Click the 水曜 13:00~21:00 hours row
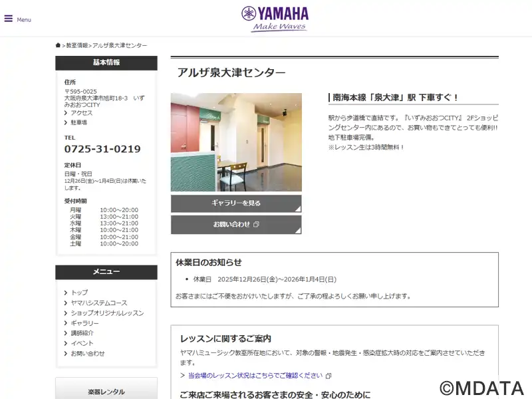This screenshot has width=532, height=399. (x=104, y=223)
